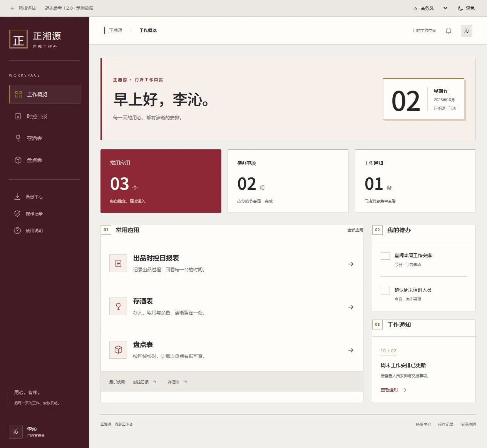Open 盘点表 cube icon in sidebar
487x448 pixels.
(45, 160)
